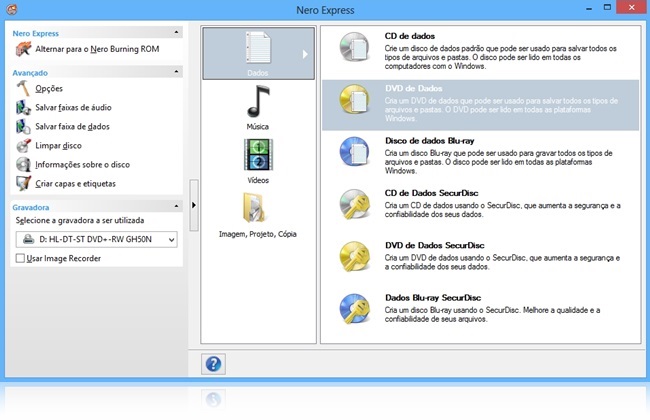The height and width of the screenshot is (420, 650).
Task: Select the Música note icon
Action: [258, 102]
